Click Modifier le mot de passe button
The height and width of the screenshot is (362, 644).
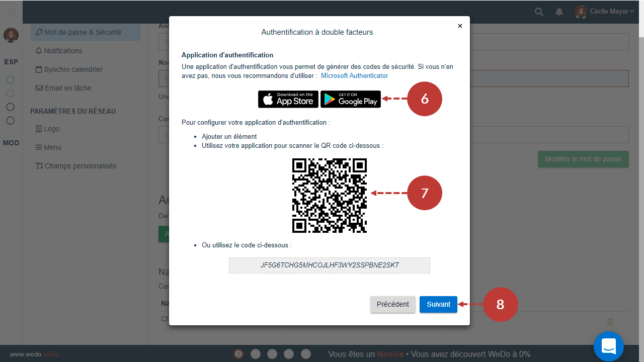tap(583, 159)
